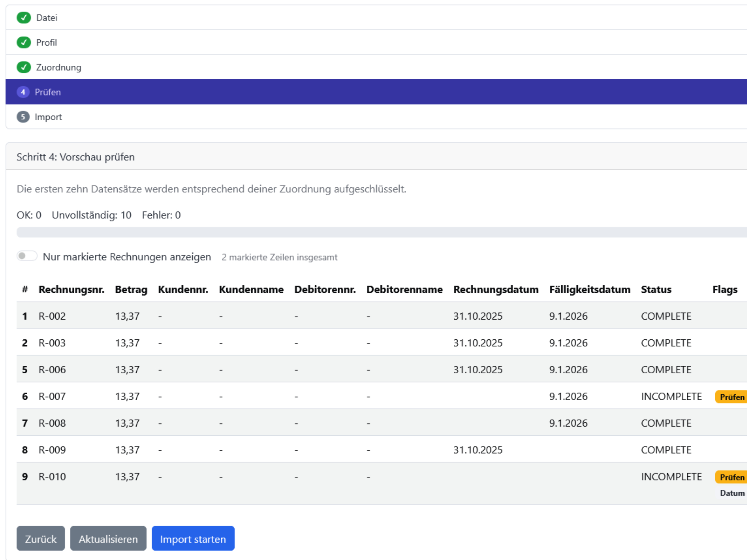The image size is (747, 560).
Task: Click the Prüfen flag badge on row R-007
Action: coord(731,397)
